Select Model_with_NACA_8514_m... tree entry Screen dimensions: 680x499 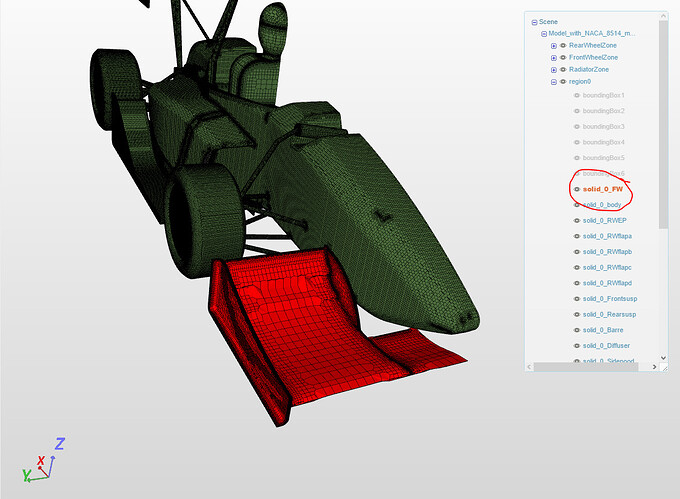pyautogui.click(x=592, y=33)
